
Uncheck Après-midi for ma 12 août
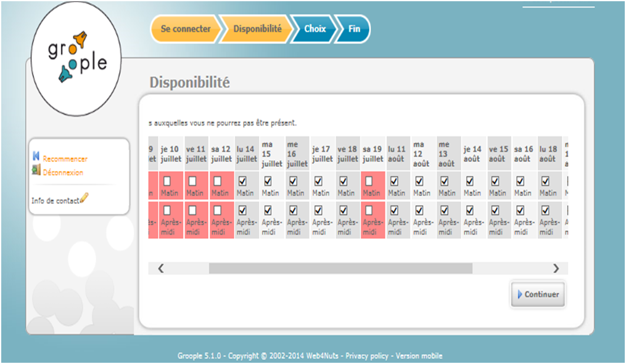pyautogui.click(x=419, y=210)
